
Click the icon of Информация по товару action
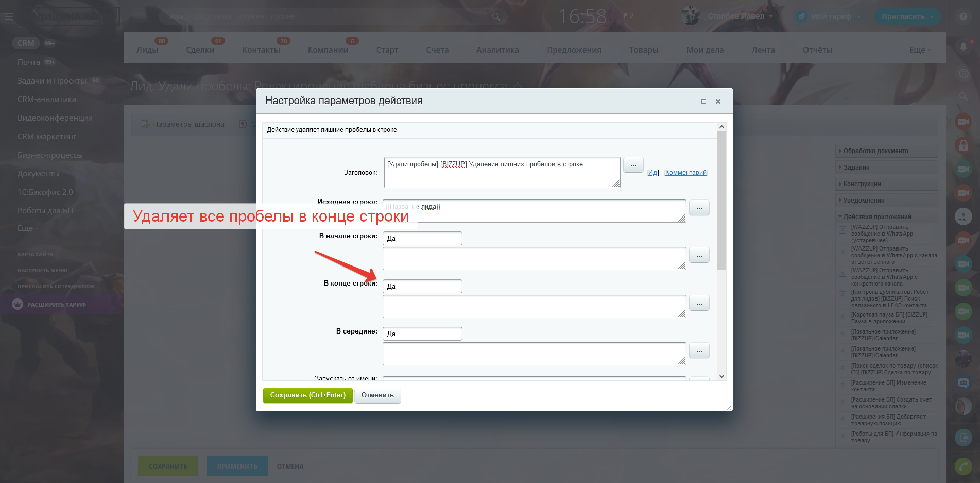click(x=843, y=436)
